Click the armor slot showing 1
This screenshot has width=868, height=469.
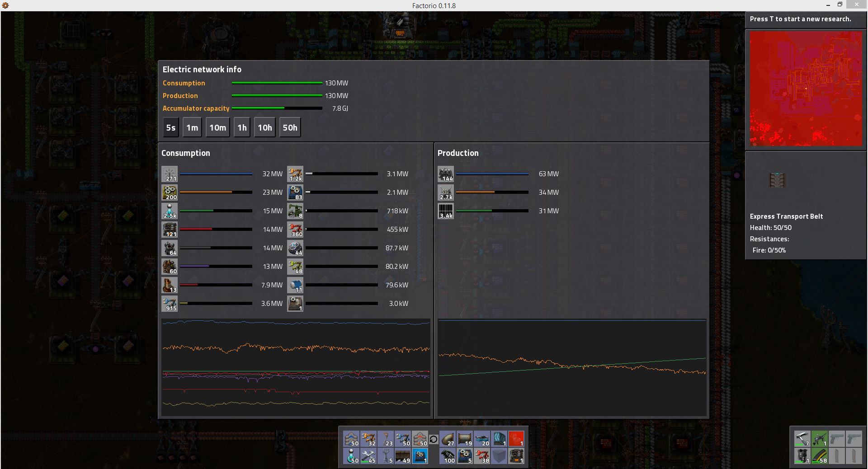(802, 456)
